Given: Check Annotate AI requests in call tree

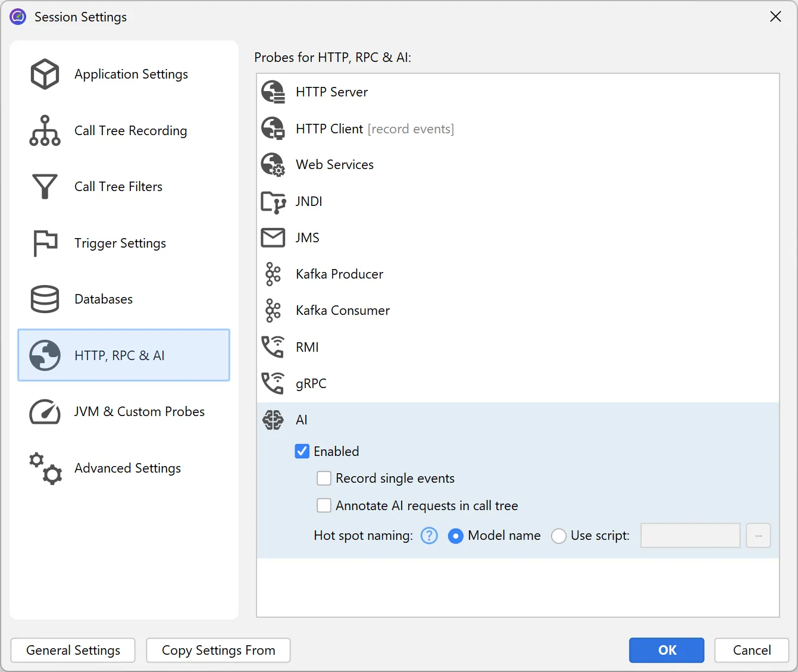Looking at the screenshot, I should click(x=324, y=505).
